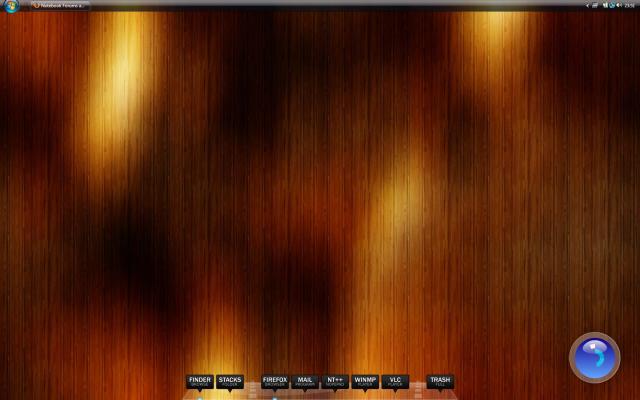Expand hidden system tray icons arrow

tap(587, 5)
